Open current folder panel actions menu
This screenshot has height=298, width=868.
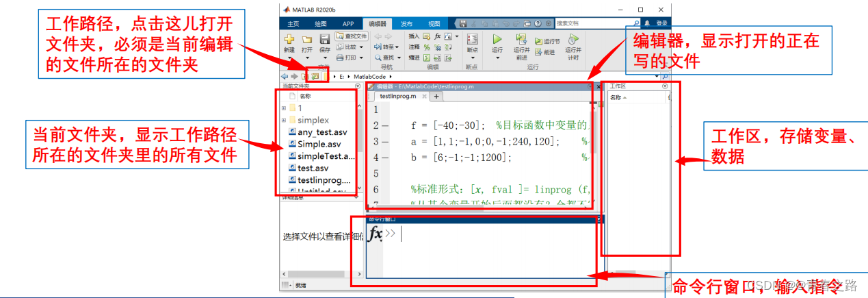tap(357, 86)
